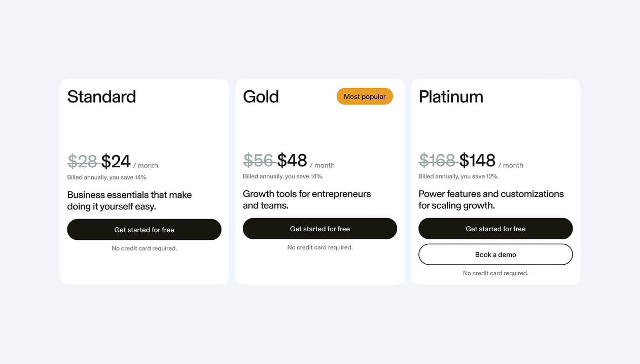640x364 pixels.
Task: Click the crossed-out $56 original price
Action: tap(259, 160)
